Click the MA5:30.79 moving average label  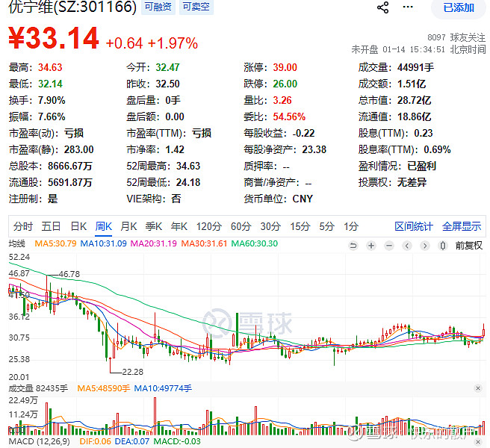(x=55, y=243)
